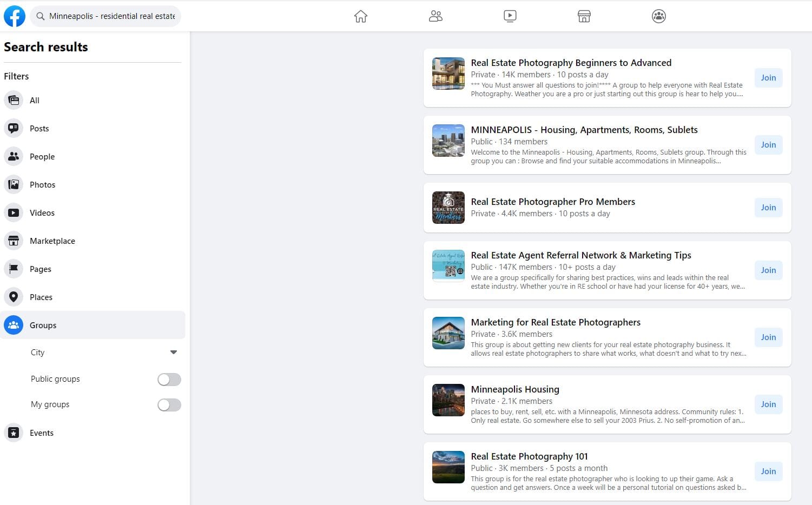The width and height of the screenshot is (812, 505).
Task: Open MINNEAPOLIS - Housing, Apartments, Rooms, Sublets group
Action: (x=584, y=130)
